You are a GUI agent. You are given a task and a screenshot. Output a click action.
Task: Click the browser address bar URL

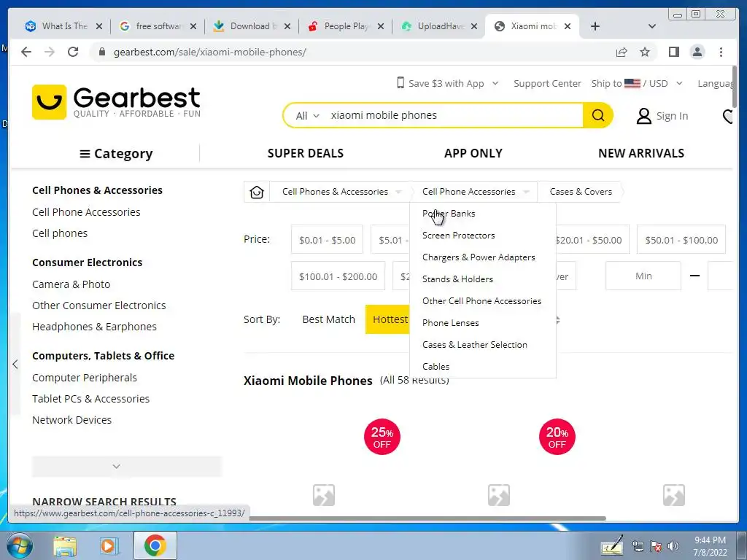click(210, 52)
